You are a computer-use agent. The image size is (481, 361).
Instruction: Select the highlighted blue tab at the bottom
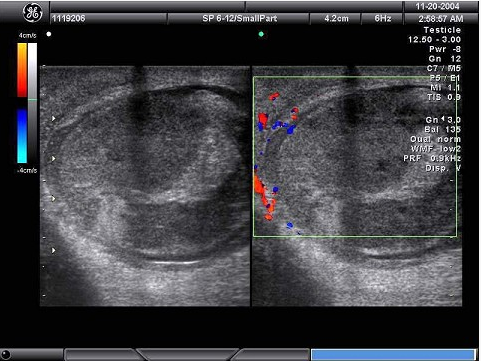[x=393, y=355]
